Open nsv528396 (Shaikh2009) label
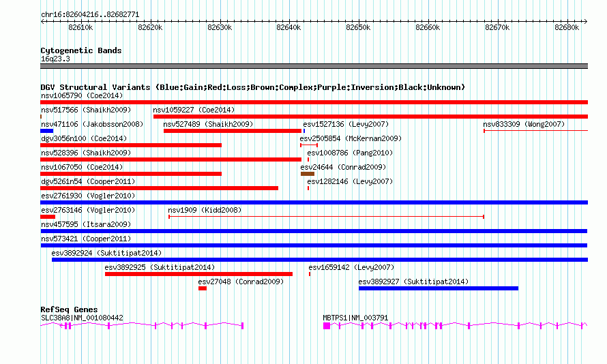607x364 pixels. click(x=86, y=153)
